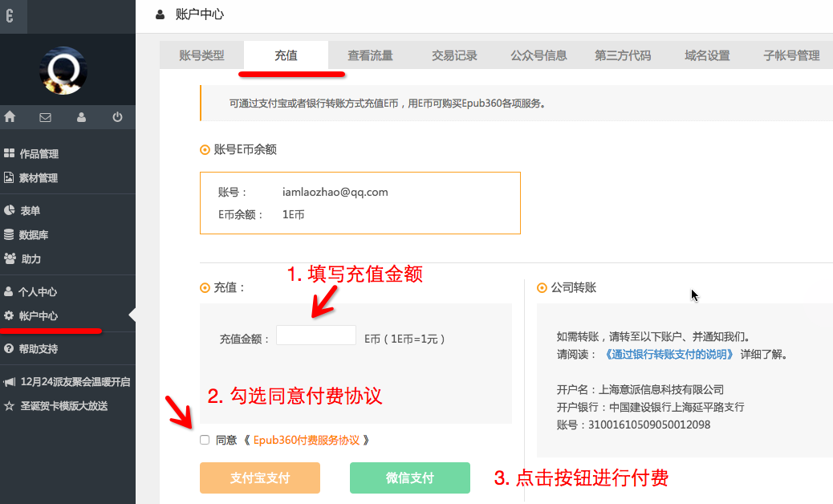Screen dimensions: 833x504
Task: Click the 支付宝支付 button
Action: (x=260, y=478)
